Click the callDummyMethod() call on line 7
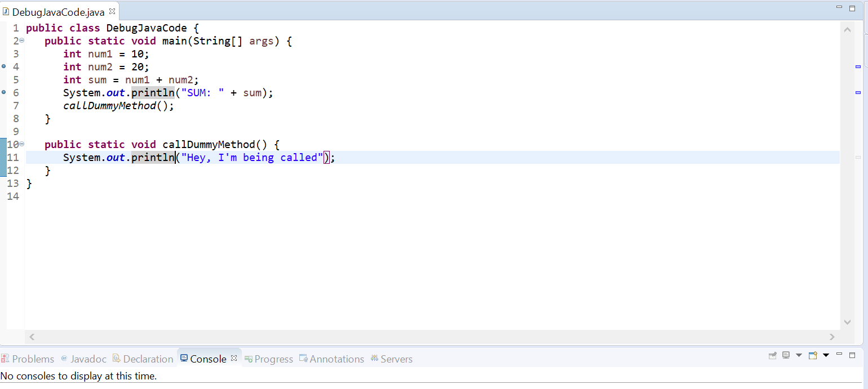 pos(116,106)
